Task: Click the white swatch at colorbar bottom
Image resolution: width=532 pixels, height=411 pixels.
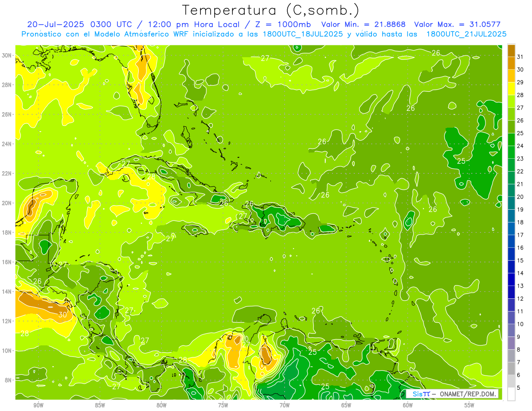Action: pos(511,394)
